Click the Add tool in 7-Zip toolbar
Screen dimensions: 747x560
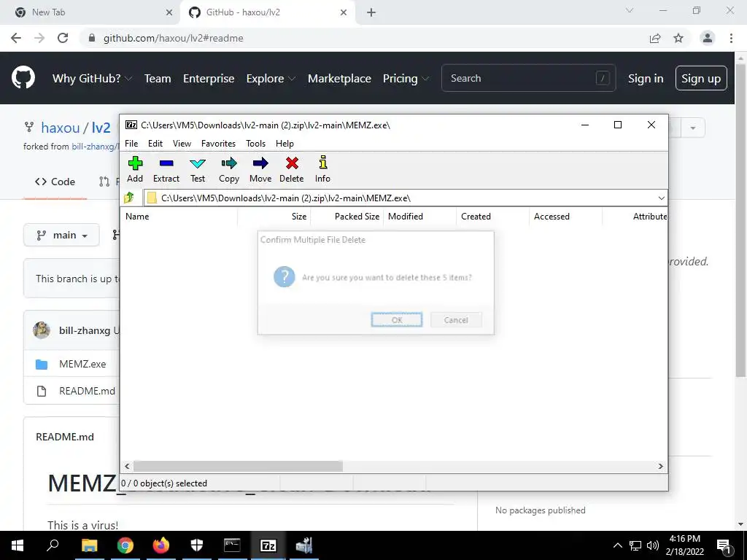[x=135, y=169]
